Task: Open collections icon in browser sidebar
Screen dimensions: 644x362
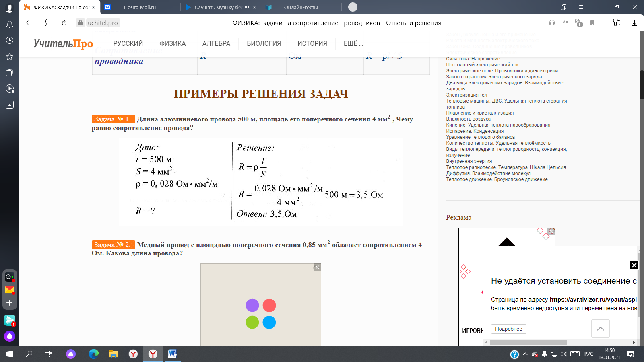Action: click(x=10, y=72)
